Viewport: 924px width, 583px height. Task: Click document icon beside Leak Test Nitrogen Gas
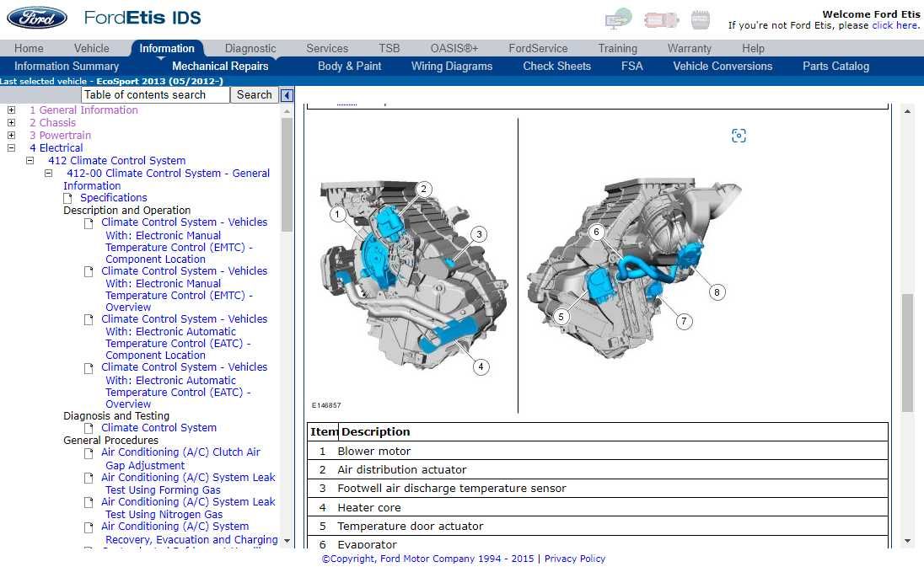(89, 502)
